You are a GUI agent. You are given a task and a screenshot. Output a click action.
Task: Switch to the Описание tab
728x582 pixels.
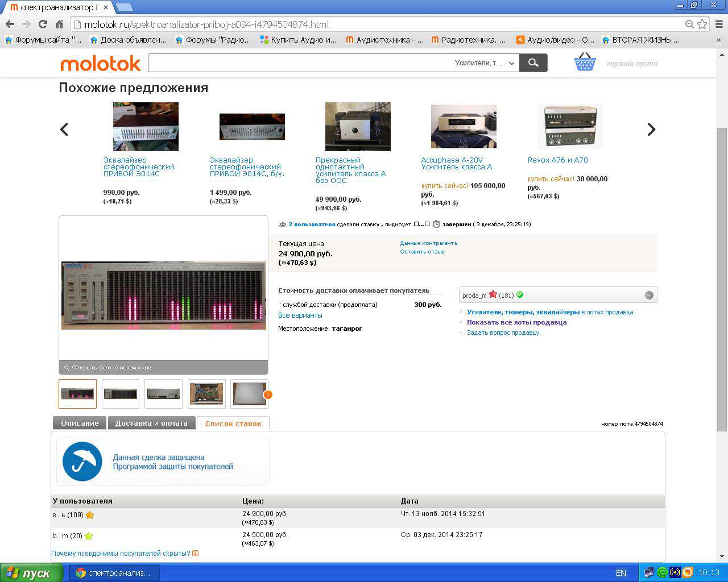point(80,423)
